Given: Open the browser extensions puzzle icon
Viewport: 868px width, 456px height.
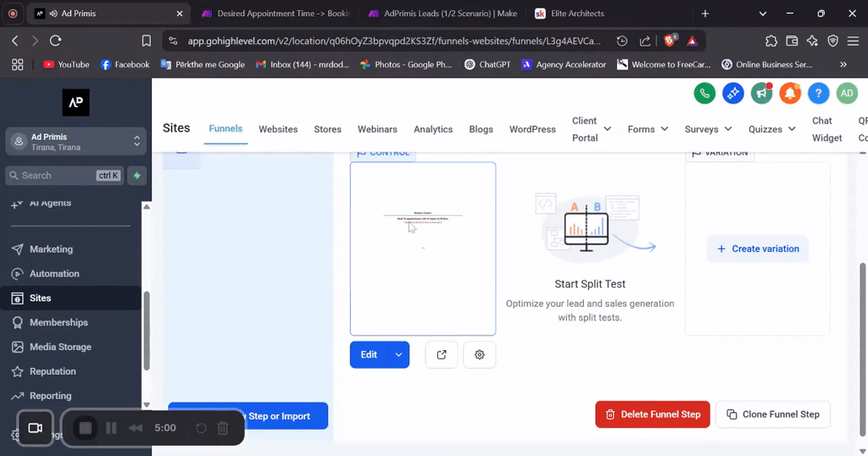Looking at the screenshot, I should point(771,41).
